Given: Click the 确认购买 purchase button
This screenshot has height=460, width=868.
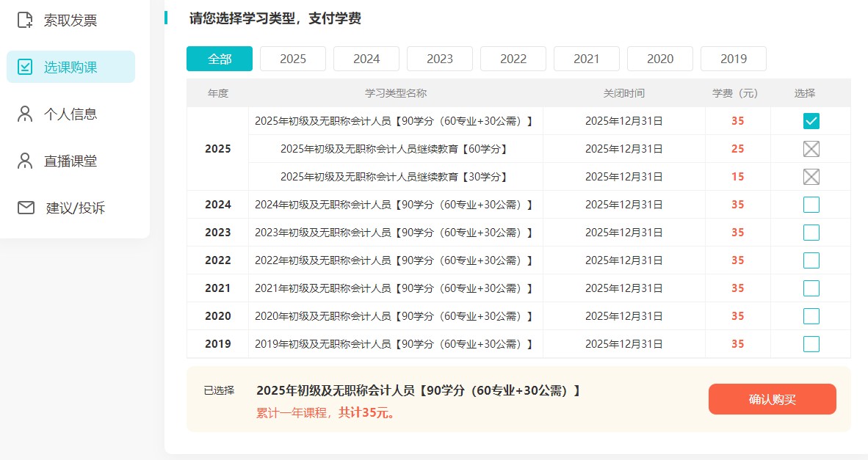Looking at the screenshot, I should 772,399.
